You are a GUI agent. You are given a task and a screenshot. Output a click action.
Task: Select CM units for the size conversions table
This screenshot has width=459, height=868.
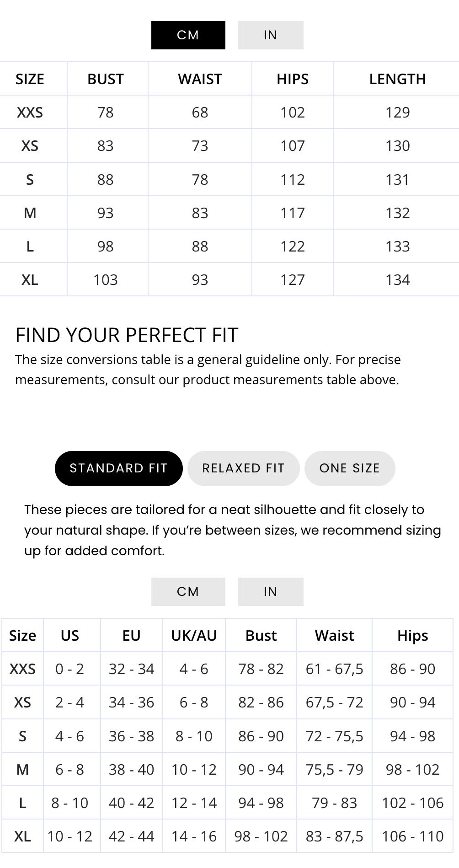pos(188,591)
